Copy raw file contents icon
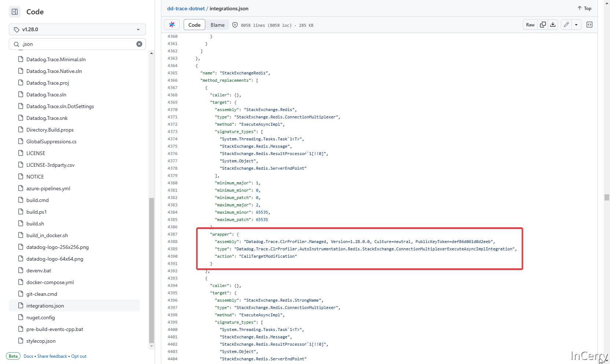The height and width of the screenshot is (364, 610). tap(543, 25)
